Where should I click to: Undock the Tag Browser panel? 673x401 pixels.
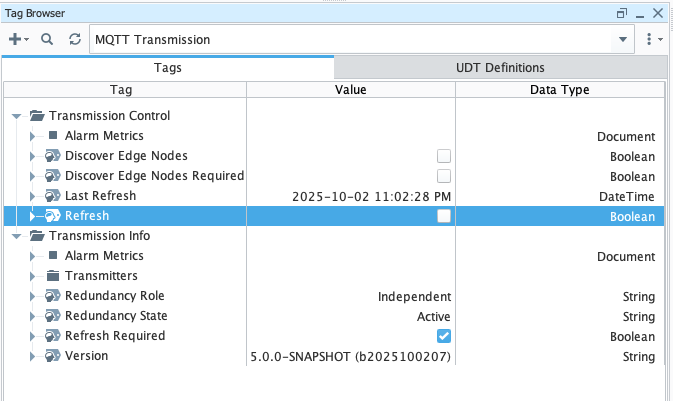(x=621, y=13)
